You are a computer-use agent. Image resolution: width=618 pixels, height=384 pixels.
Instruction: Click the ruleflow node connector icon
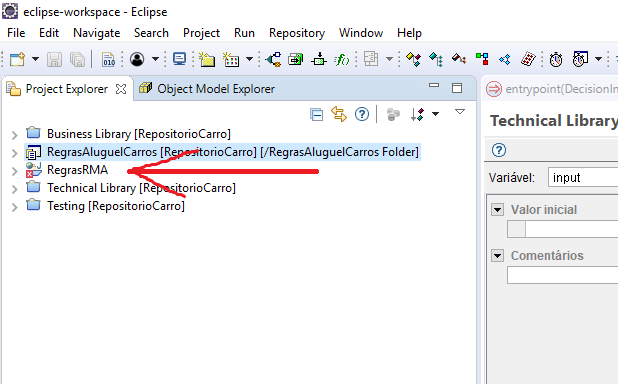[x=274, y=60]
